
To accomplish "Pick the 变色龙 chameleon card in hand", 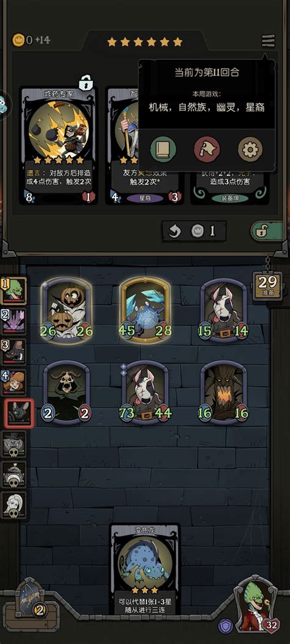I will tap(145, 569).
